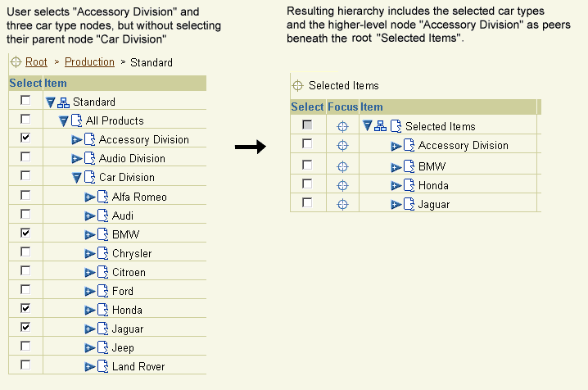Check the Chrysler checkbox
The image size is (588, 390).
pyautogui.click(x=25, y=252)
